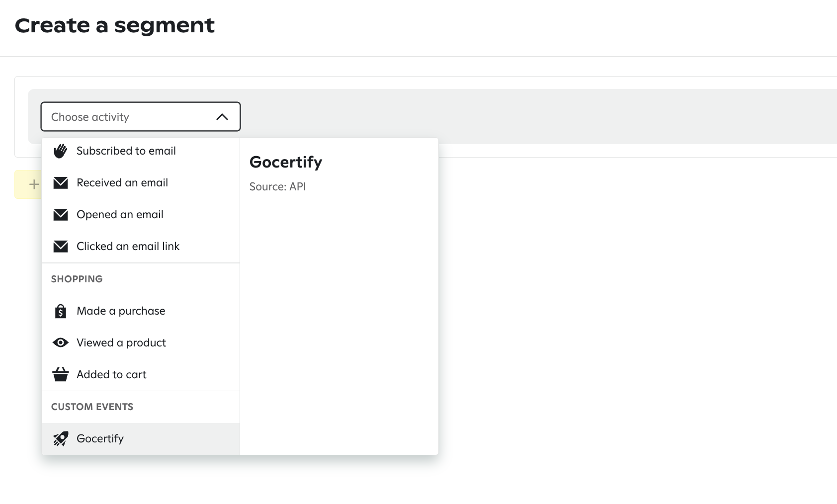Choose Viewed a product activity

click(141, 343)
